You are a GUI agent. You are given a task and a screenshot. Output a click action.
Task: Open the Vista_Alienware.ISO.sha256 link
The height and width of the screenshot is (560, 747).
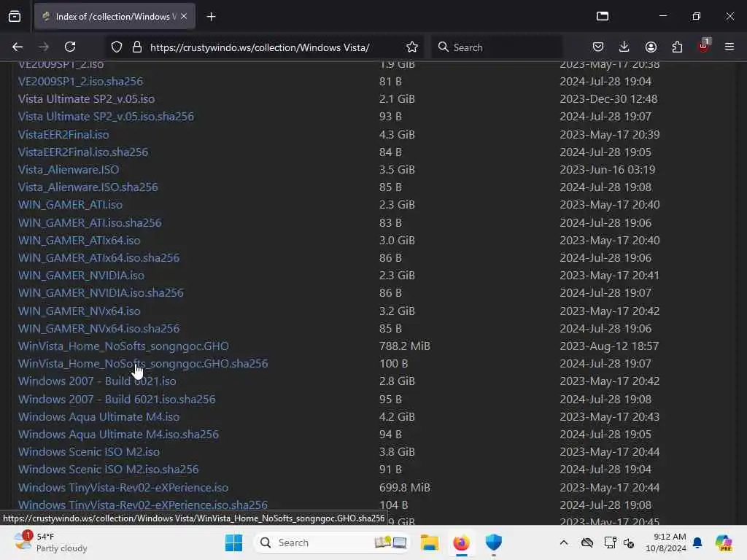88,187
